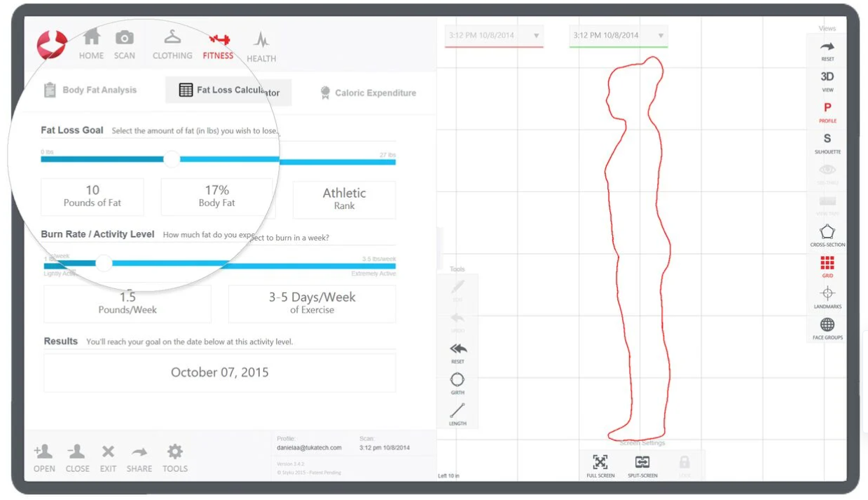The width and height of the screenshot is (868, 500).
Task: Click the Fat Loss Goal slider handle
Action: point(172,159)
